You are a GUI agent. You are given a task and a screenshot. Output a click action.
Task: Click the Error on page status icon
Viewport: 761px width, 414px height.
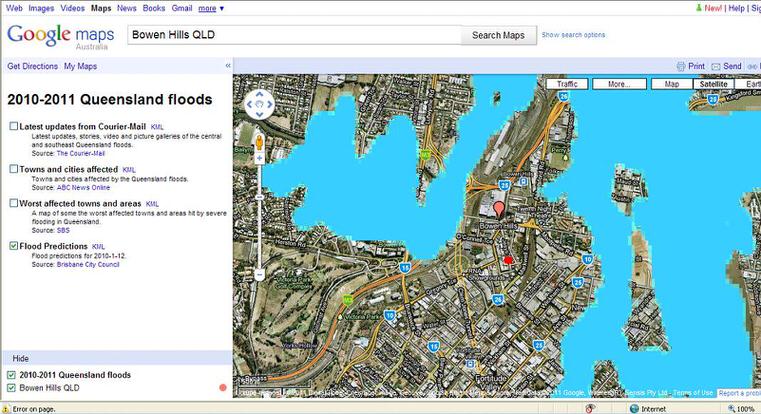tap(6, 409)
